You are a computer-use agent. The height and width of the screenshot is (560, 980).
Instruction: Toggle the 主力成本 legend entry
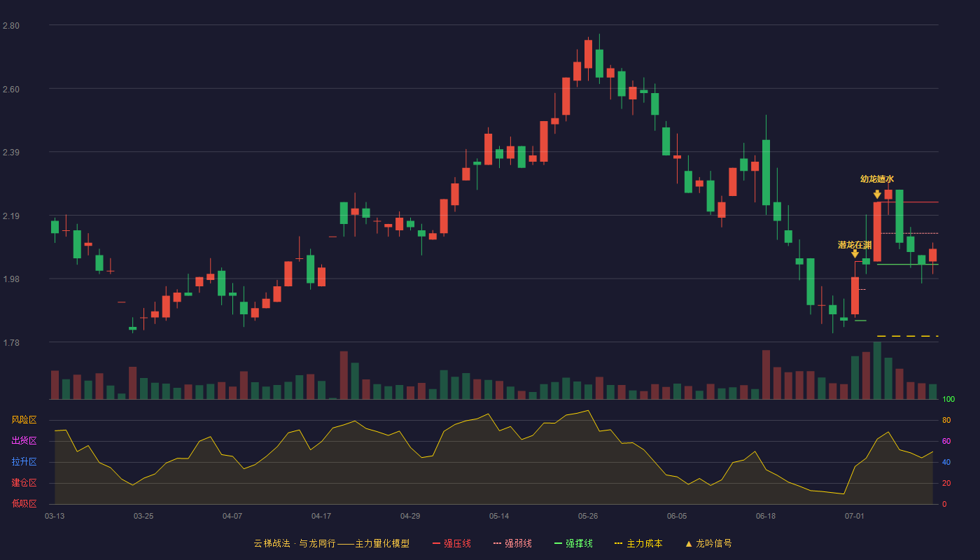click(x=638, y=543)
